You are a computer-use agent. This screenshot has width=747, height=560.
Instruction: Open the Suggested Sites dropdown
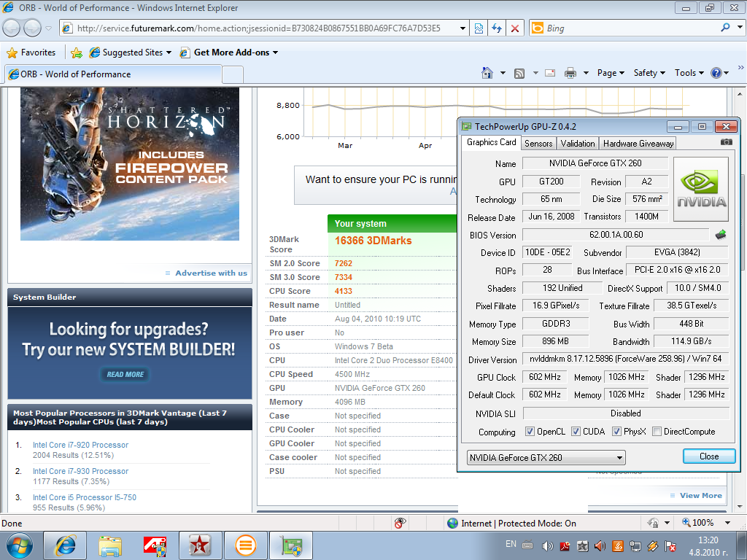tap(169, 52)
